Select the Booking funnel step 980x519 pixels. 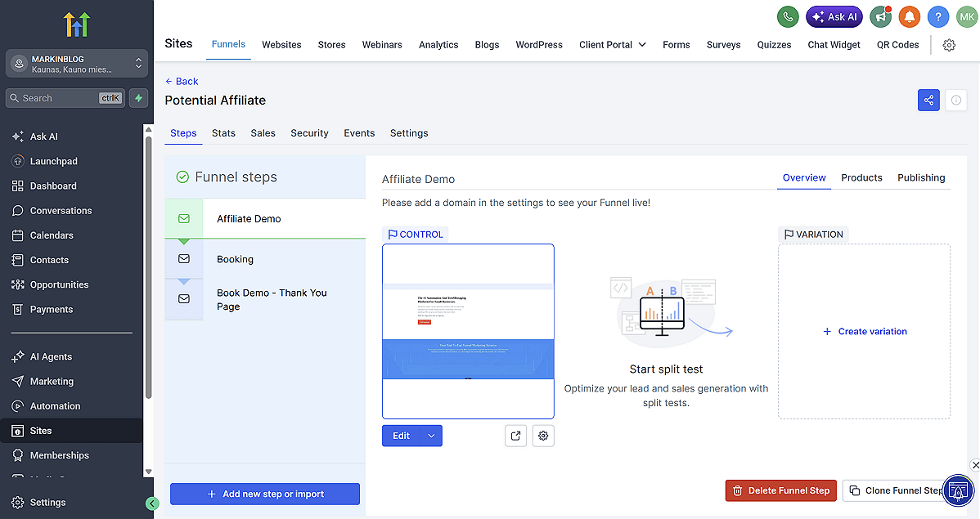click(x=265, y=259)
